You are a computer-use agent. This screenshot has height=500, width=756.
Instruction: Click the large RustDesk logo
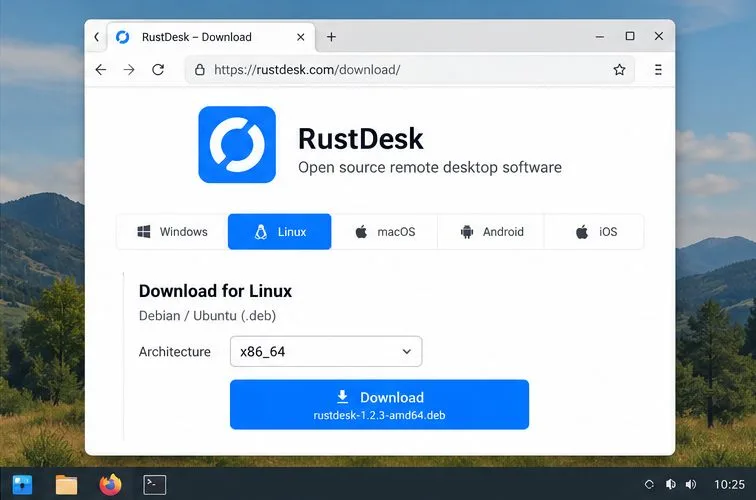coord(237,145)
